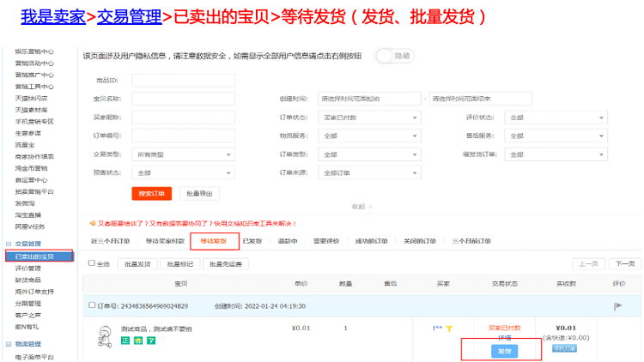Open the 交易类型 dropdown
644x362 pixels.
click(184, 154)
